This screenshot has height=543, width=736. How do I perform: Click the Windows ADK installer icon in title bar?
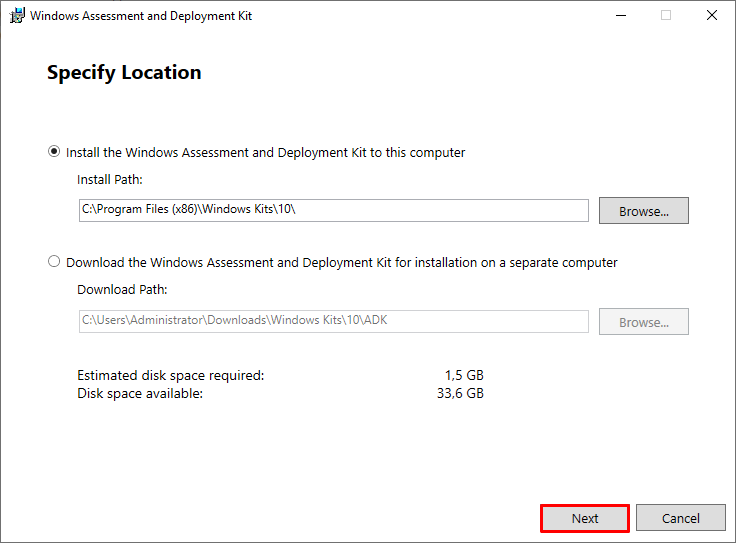(x=17, y=15)
